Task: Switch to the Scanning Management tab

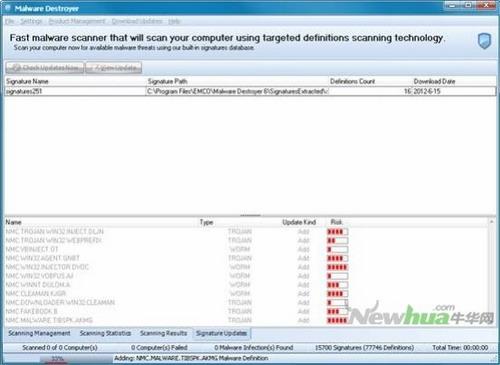Action: (x=39, y=333)
